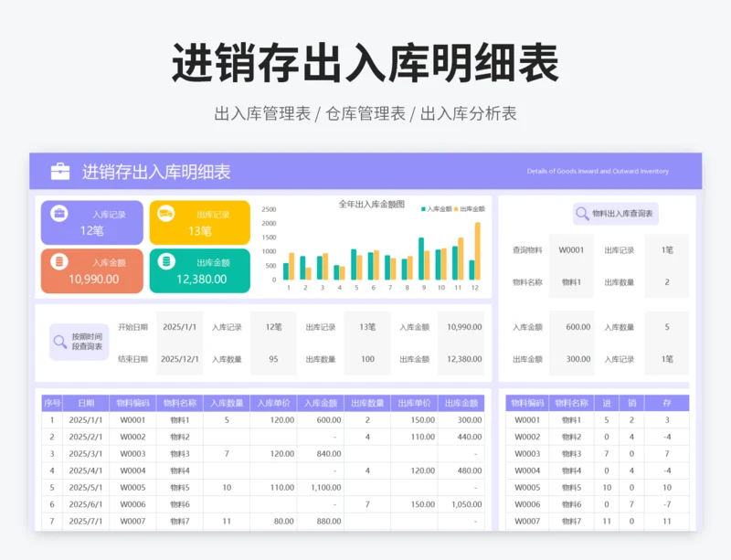Click the date cell 2025/7/1
The width and height of the screenshot is (731, 560).
(x=86, y=521)
